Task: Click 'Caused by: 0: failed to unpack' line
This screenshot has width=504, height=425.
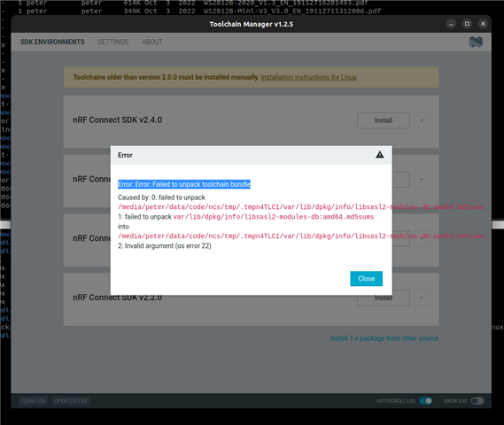Action: (x=161, y=197)
